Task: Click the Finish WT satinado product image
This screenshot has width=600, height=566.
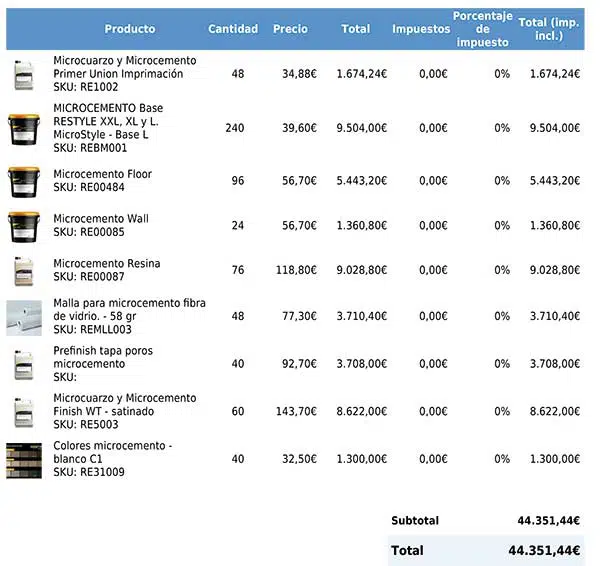Action: (x=24, y=412)
